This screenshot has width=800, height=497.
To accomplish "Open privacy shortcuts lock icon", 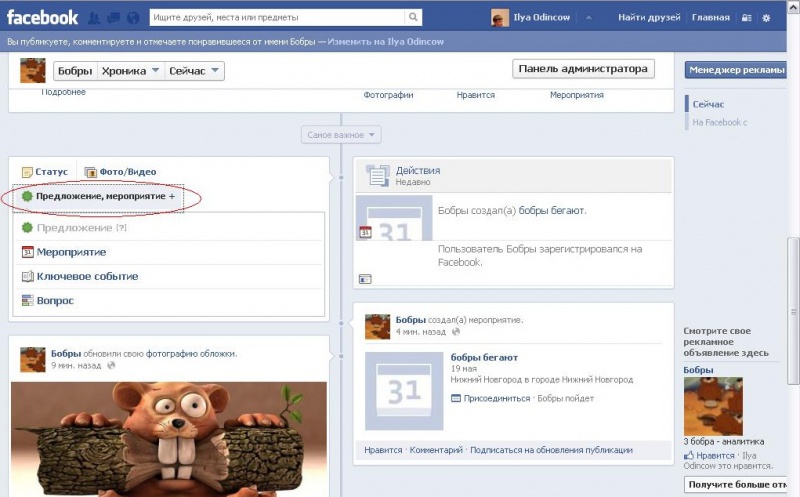I will point(746,18).
